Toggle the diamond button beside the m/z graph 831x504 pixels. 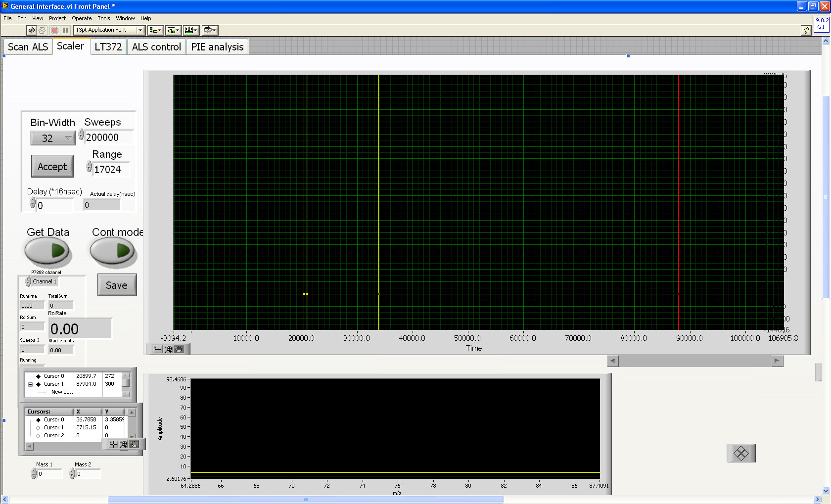740,453
